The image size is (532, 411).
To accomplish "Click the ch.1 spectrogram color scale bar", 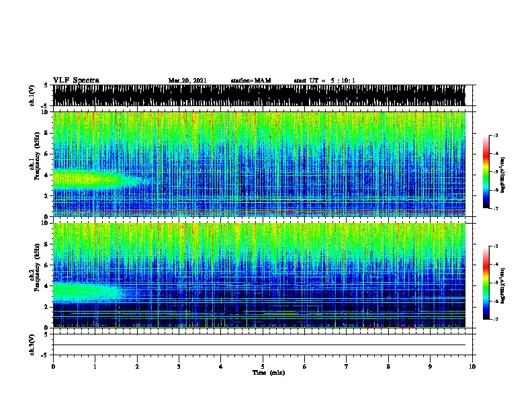I will coord(486,172).
